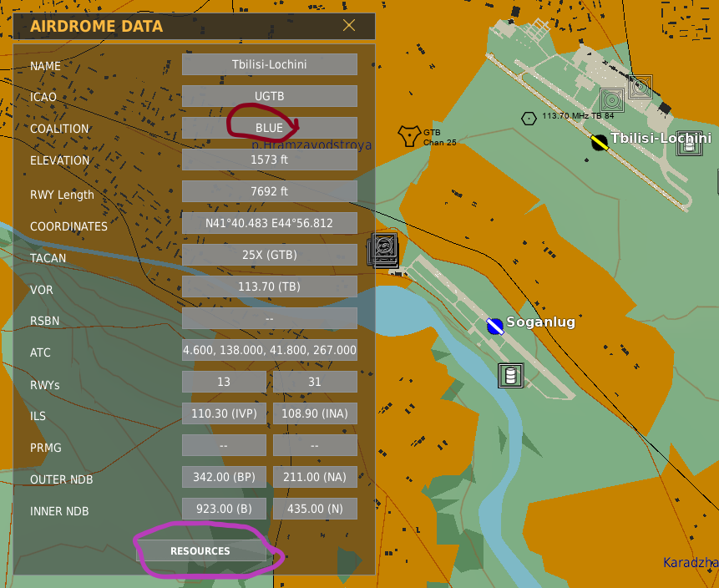The image size is (719, 588).
Task: Click outer NDB value 342.00 (BP)
Action: [224, 477]
